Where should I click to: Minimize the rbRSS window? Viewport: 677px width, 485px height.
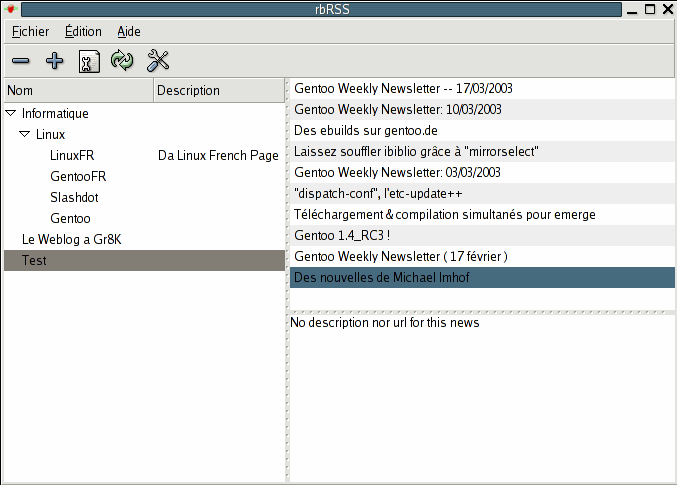click(x=632, y=10)
